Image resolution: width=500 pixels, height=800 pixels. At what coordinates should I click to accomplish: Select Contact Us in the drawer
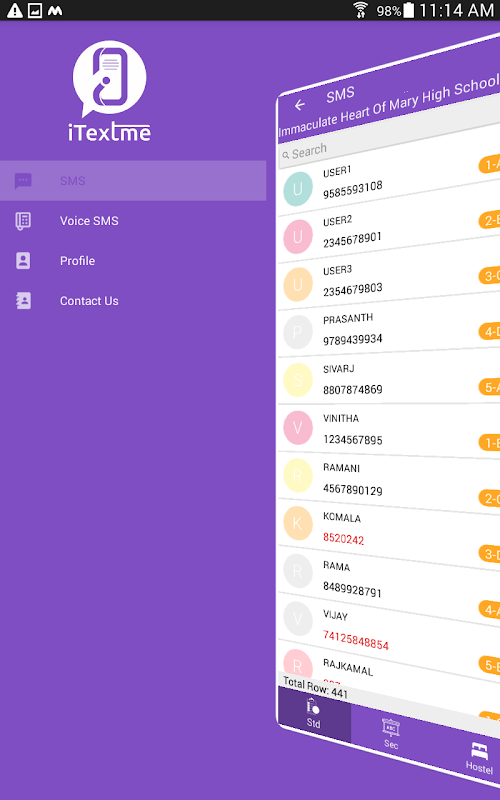[133, 301]
